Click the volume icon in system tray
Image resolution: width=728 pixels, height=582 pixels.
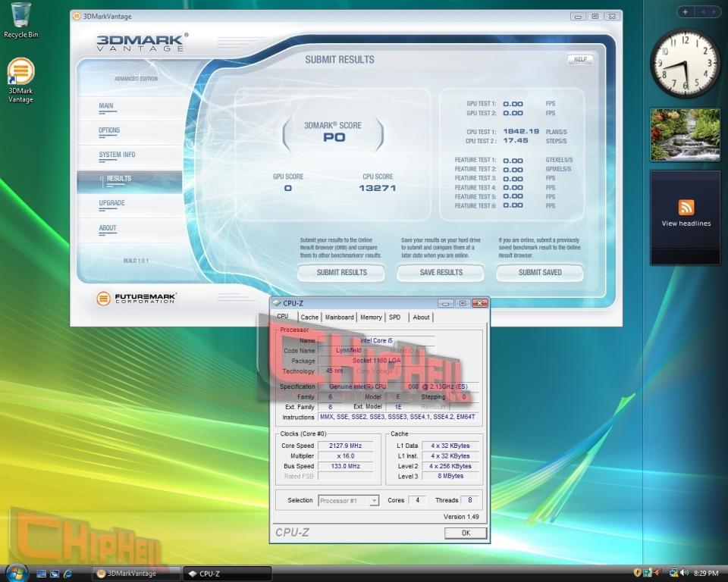(x=684, y=573)
